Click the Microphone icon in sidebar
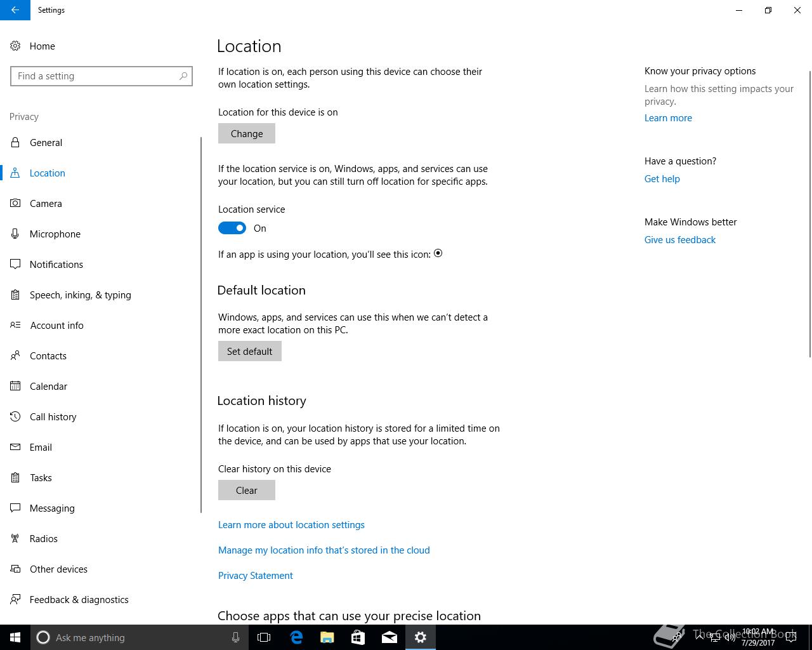The width and height of the screenshot is (812, 650). [x=15, y=234]
